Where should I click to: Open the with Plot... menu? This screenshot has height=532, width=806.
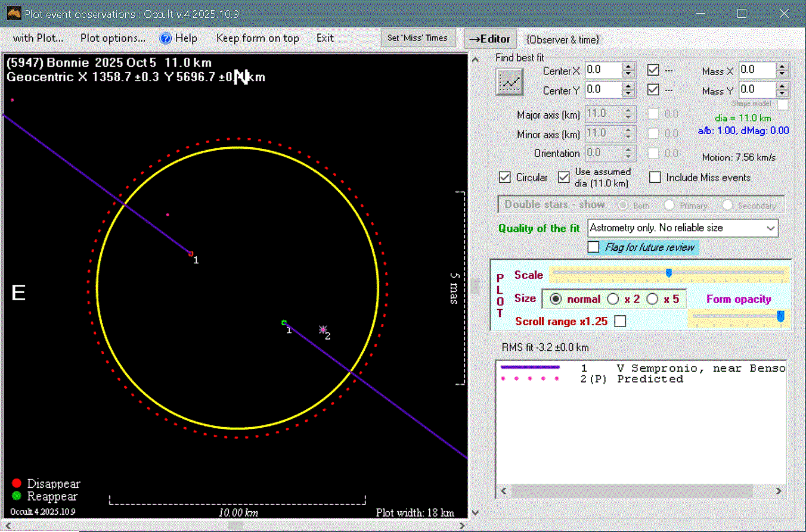coord(38,38)
